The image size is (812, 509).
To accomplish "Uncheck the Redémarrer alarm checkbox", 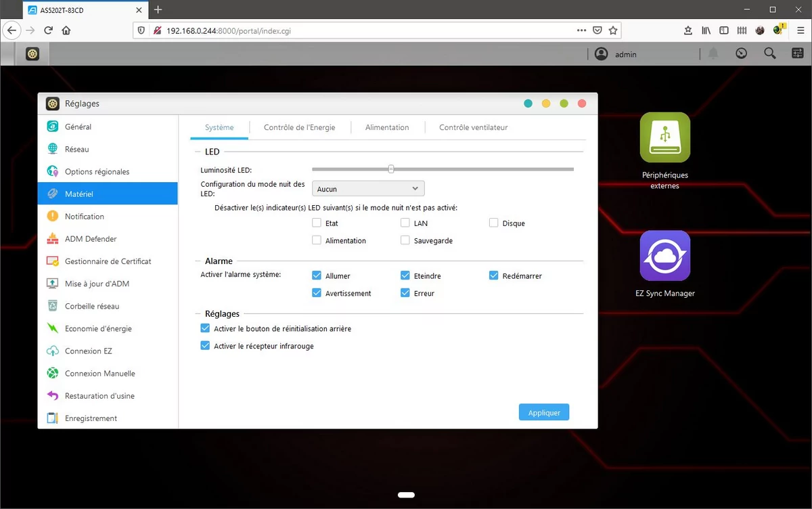I will coord(493,275).
